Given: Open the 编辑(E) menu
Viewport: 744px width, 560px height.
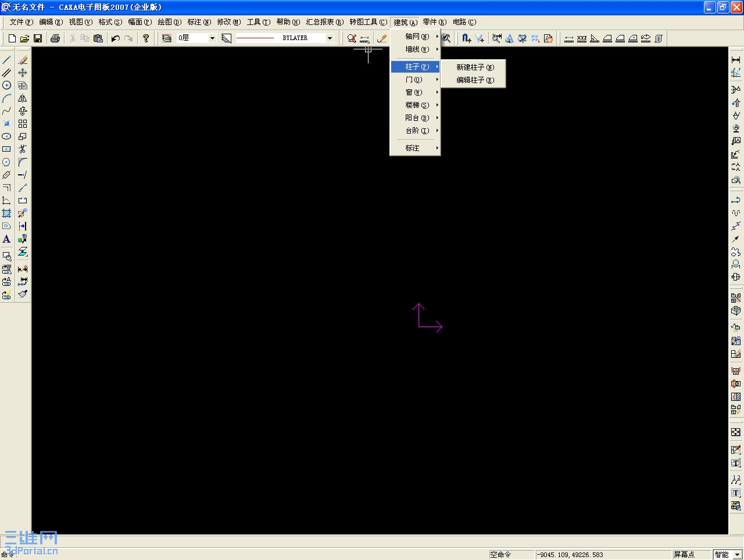Looking at the screenshot, I should tap(51, 22).
